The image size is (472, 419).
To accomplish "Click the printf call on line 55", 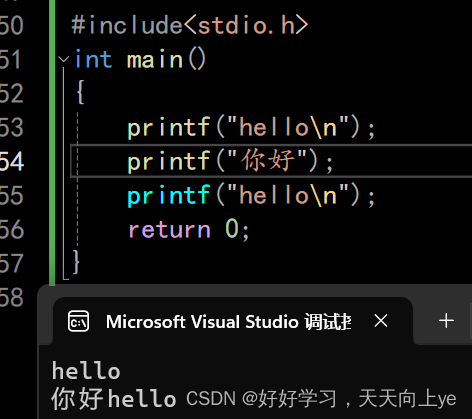I will [251, 196].
